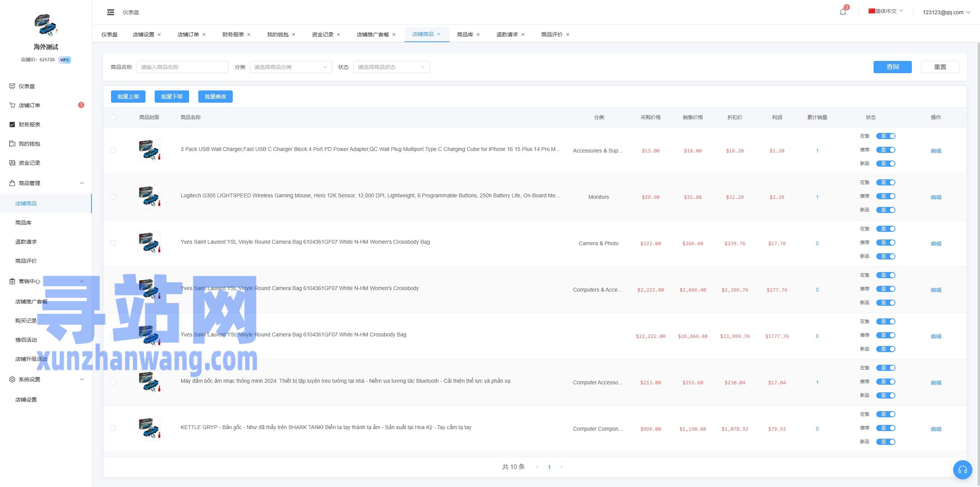980x487 pixels.
Task: Open 购买记录 in sidebar menu
Action: pos(46,321)
